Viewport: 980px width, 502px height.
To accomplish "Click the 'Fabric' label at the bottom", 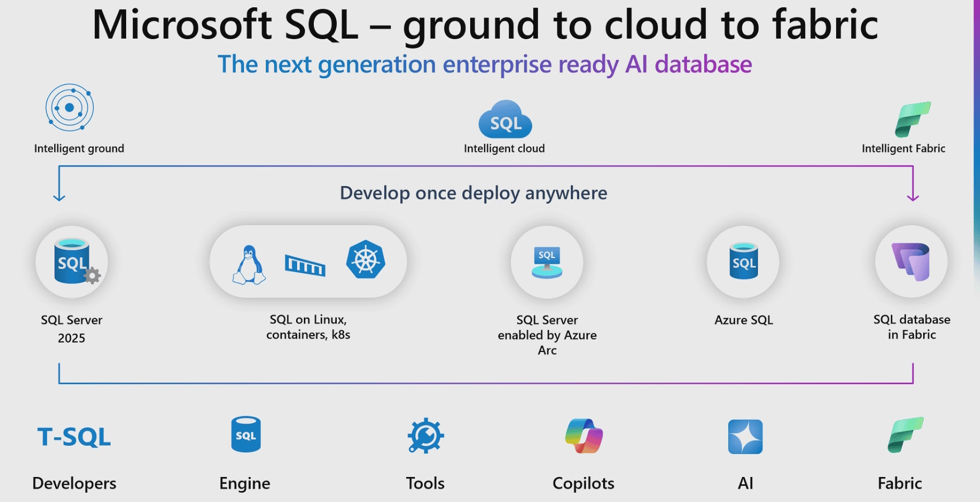I will click(x=900, y=483).
